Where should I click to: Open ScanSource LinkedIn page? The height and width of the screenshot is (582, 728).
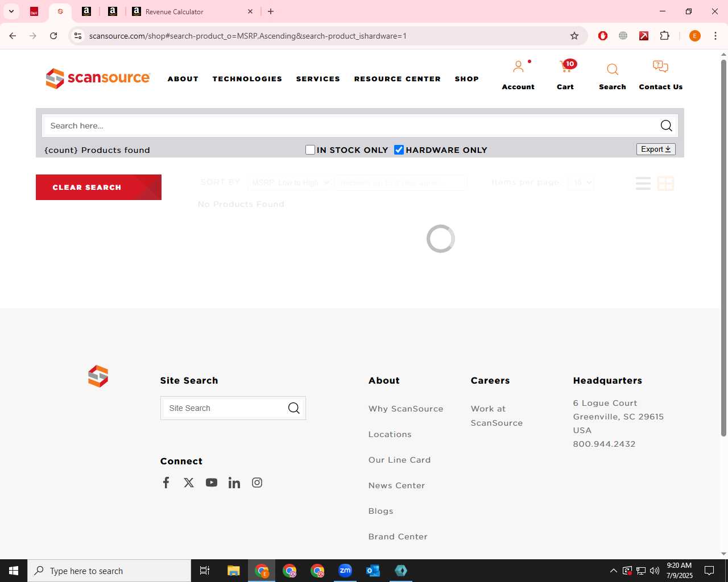[x=234, y=483]
